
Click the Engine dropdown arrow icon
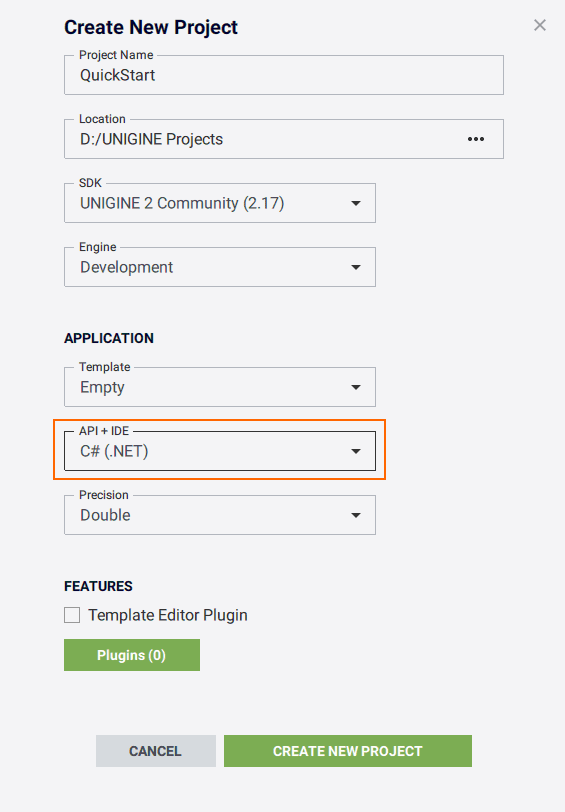point(356,267)
